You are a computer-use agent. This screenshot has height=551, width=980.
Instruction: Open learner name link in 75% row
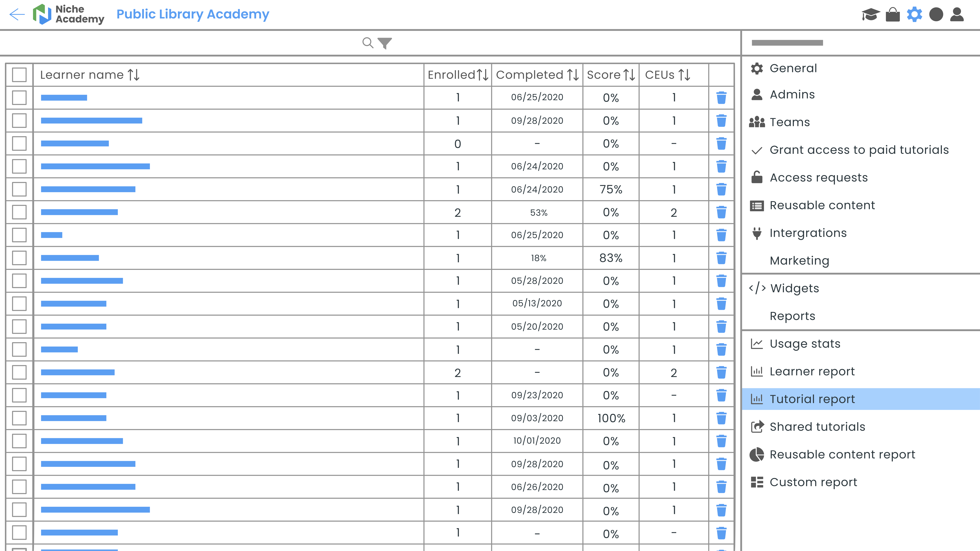click(88, 189)
